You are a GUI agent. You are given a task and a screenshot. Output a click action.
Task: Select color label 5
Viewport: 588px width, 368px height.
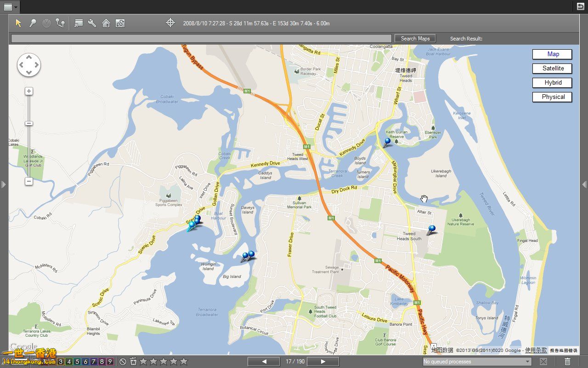77,362
